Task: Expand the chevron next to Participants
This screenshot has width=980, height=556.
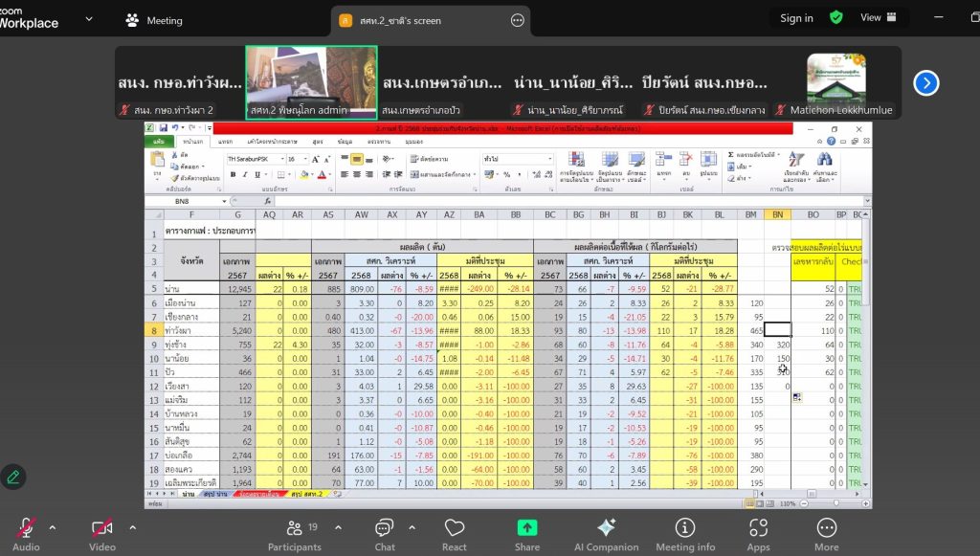Action: pyautogui.click(x=330, y=527)
